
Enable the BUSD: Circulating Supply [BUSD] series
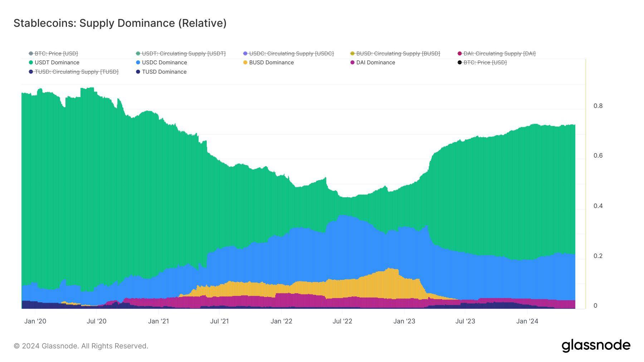coord(395,54)
